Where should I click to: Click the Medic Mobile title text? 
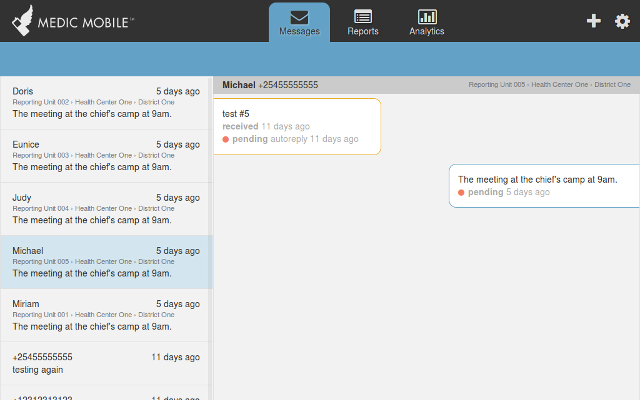pos(85,22)
